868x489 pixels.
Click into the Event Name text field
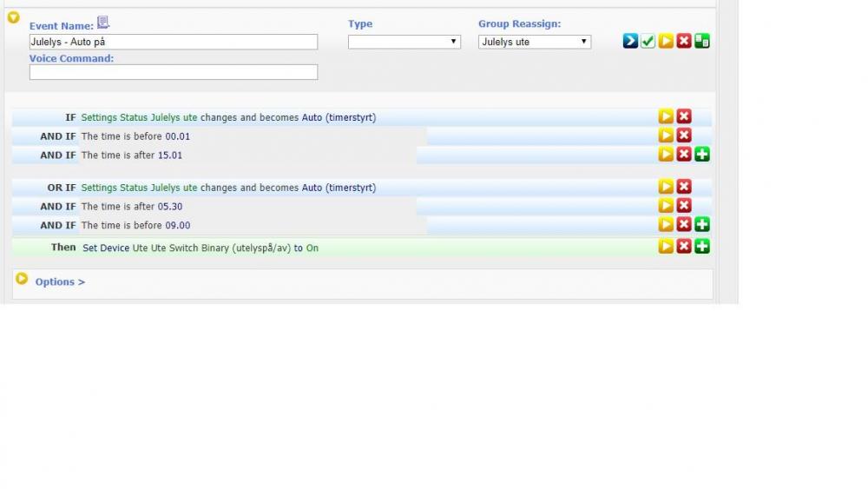pos(174,42)
